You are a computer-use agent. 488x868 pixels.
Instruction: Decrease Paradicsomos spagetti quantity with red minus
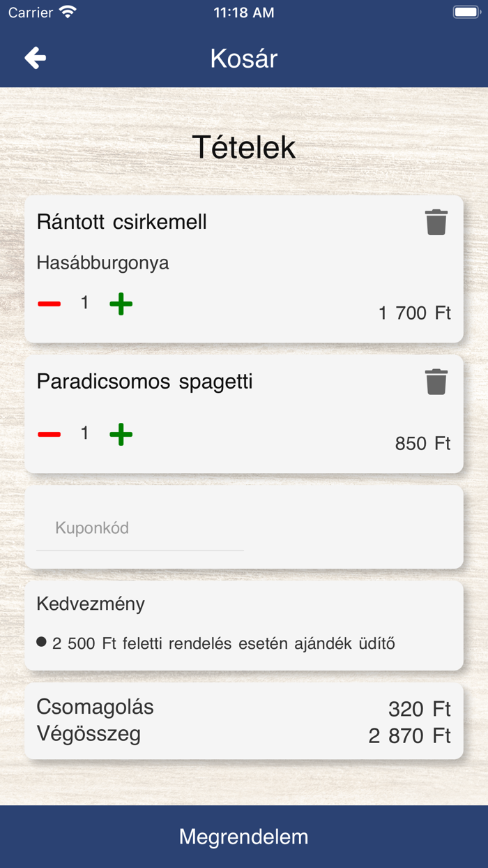pyautogui.click(x=49, y=434)
